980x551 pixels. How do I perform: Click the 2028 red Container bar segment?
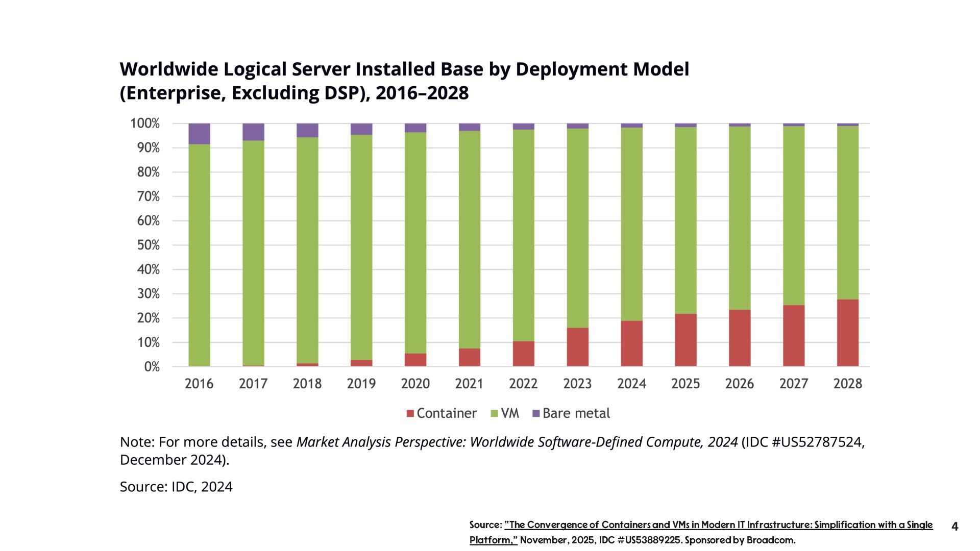tap(847, 333)
